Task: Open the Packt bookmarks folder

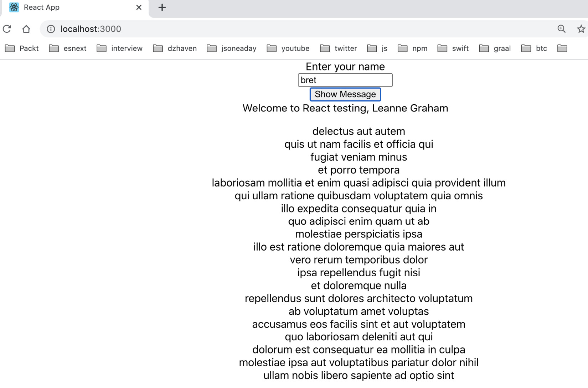Action: [22, 48]
